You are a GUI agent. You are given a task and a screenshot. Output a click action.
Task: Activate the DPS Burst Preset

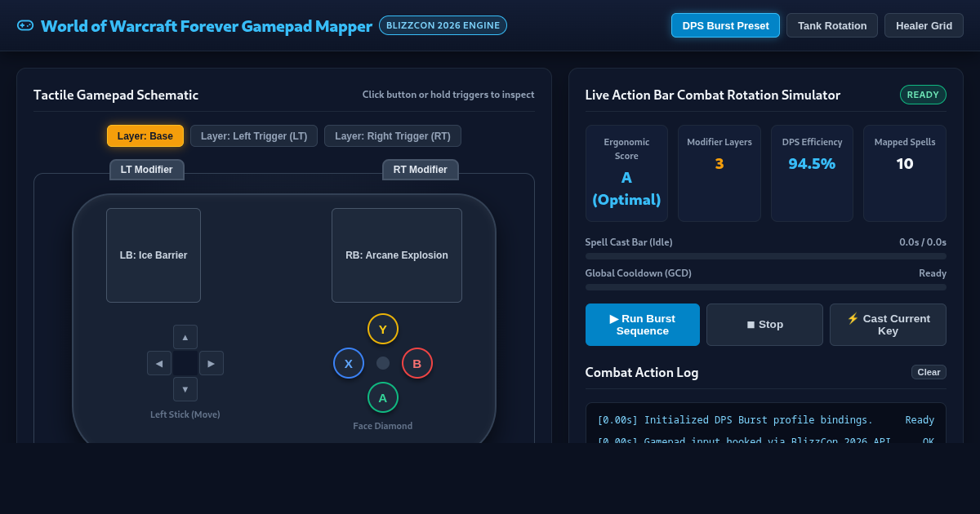725,25
